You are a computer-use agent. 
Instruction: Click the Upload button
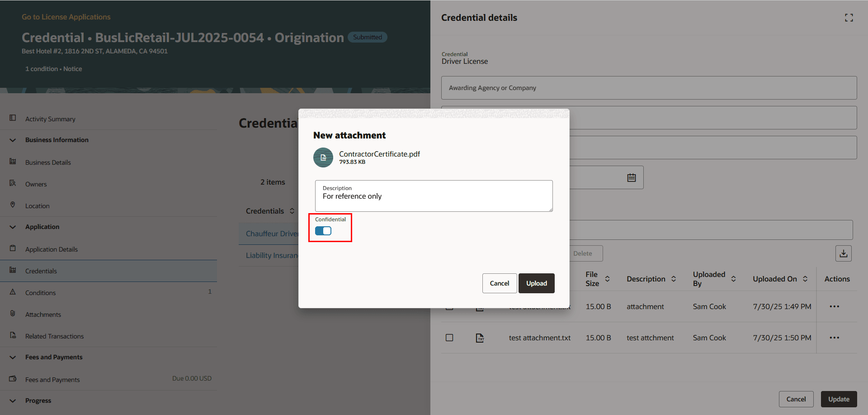[x=536, y=283]
